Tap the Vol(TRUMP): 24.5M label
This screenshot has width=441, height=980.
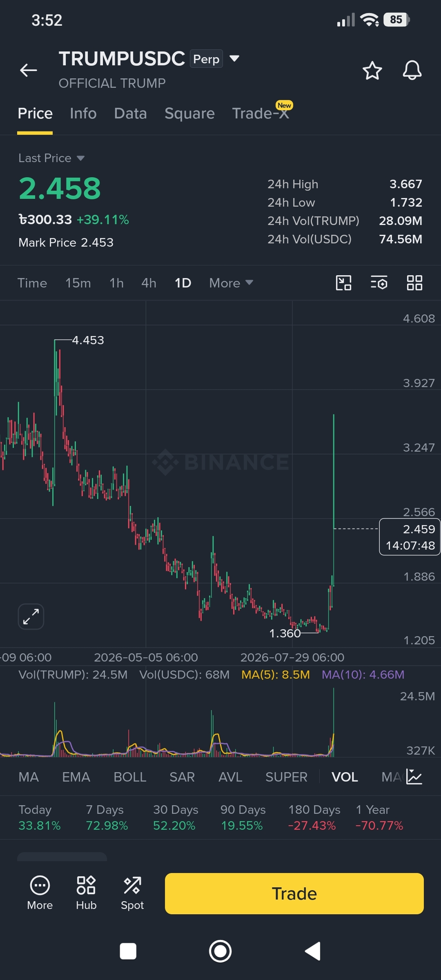point(73,675)
